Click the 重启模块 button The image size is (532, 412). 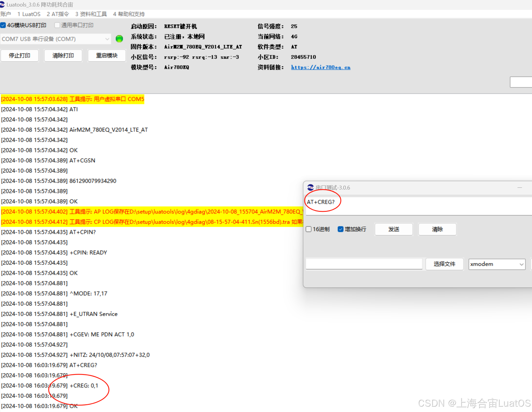(107, 55)
